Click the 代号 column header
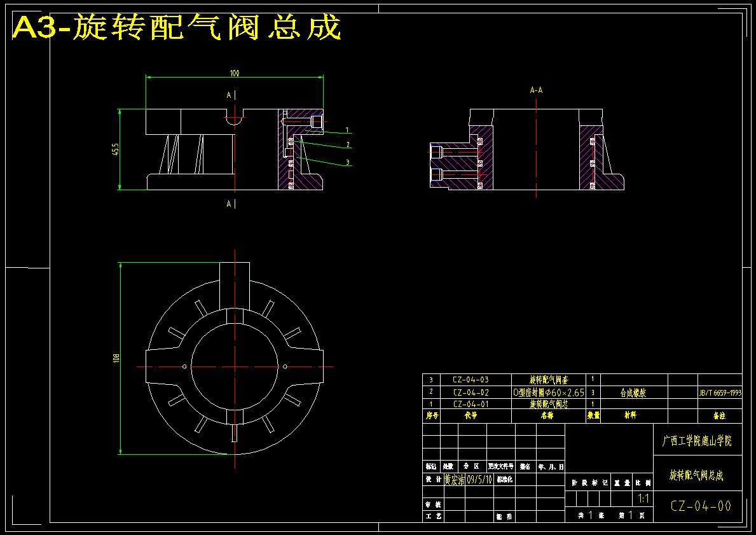 (471, 415)
